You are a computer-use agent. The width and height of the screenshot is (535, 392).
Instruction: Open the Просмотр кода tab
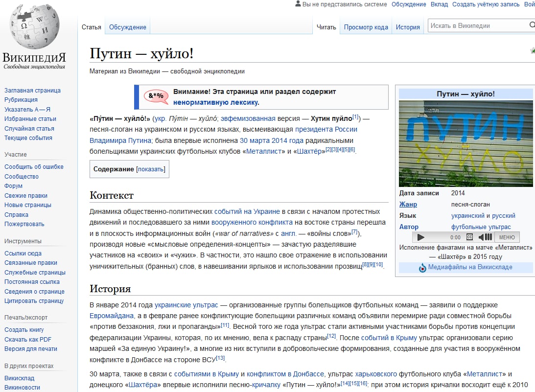[366, 27]
